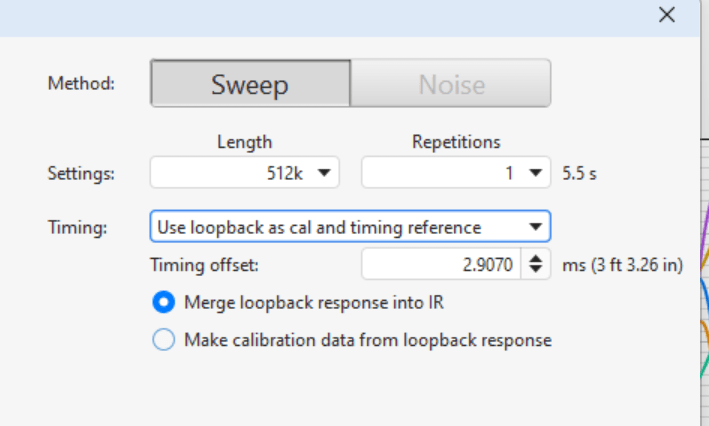Focus the Timing offset value field
The width and height of the screenshot is (709, 426).
point(441,264)
